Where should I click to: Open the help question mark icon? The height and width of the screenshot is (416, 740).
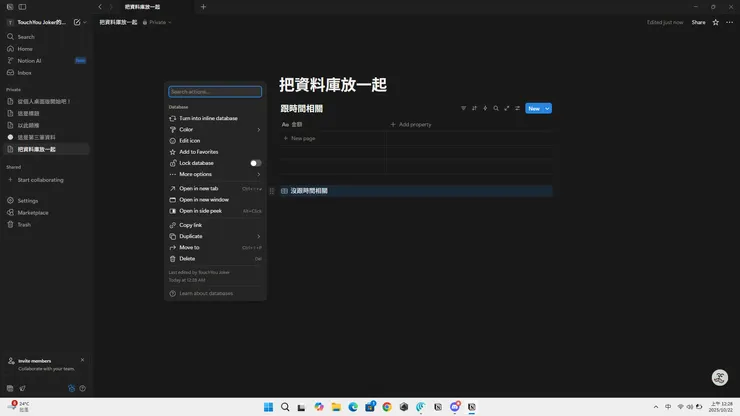coord(83,388)
